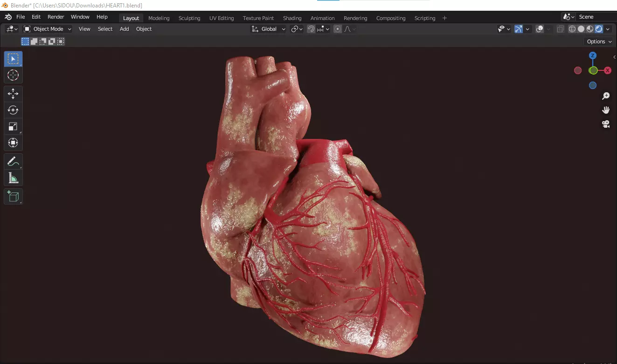Choose the Measure tool

point(13,178)
